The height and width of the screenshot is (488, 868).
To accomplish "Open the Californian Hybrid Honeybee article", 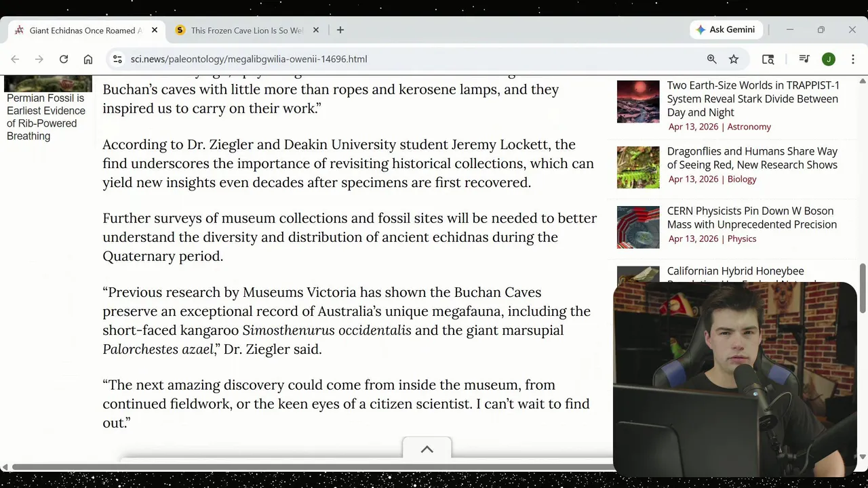I will (735, 271).
